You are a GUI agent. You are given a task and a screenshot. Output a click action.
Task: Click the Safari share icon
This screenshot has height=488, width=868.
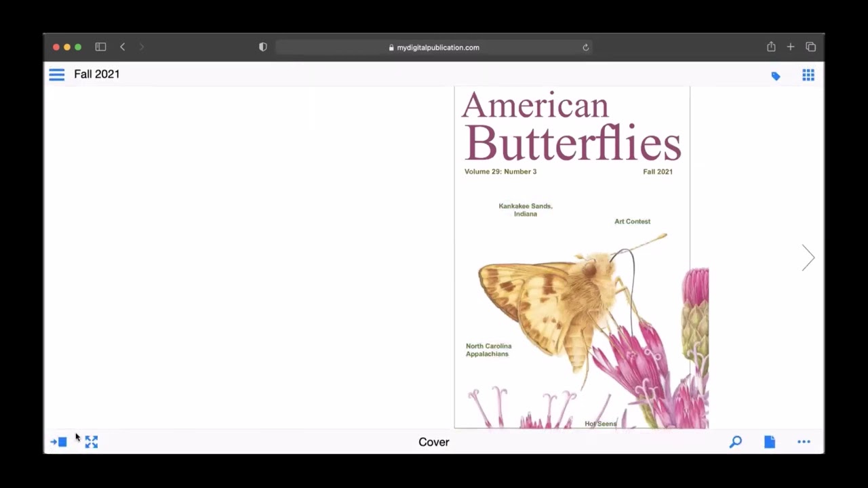[771, 46]
